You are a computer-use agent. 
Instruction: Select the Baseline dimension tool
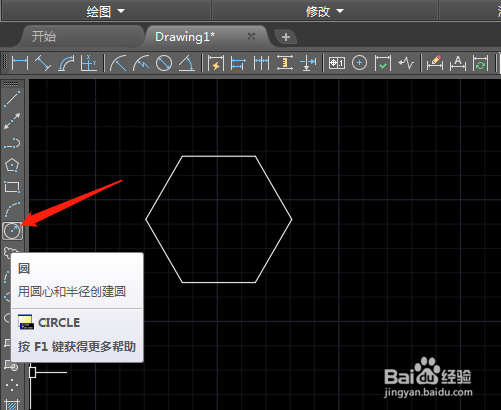click(x=238, y=63)
